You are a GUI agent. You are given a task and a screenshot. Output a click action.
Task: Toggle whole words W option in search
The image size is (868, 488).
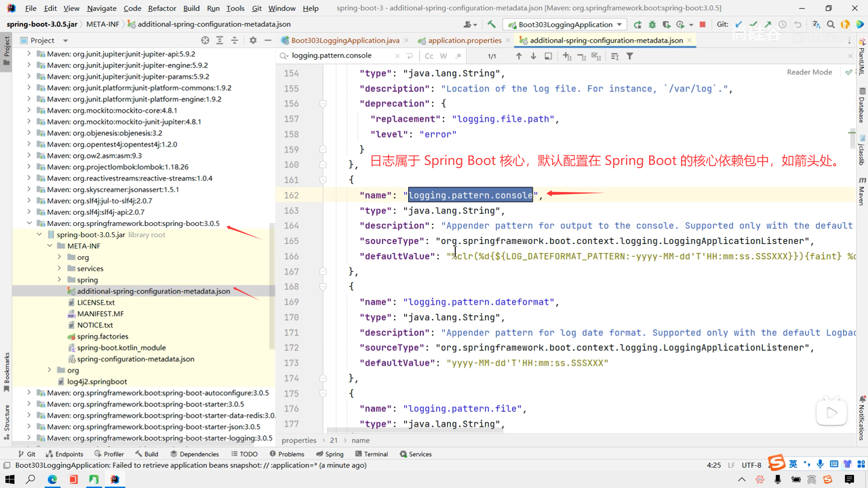tap(443, 56)
